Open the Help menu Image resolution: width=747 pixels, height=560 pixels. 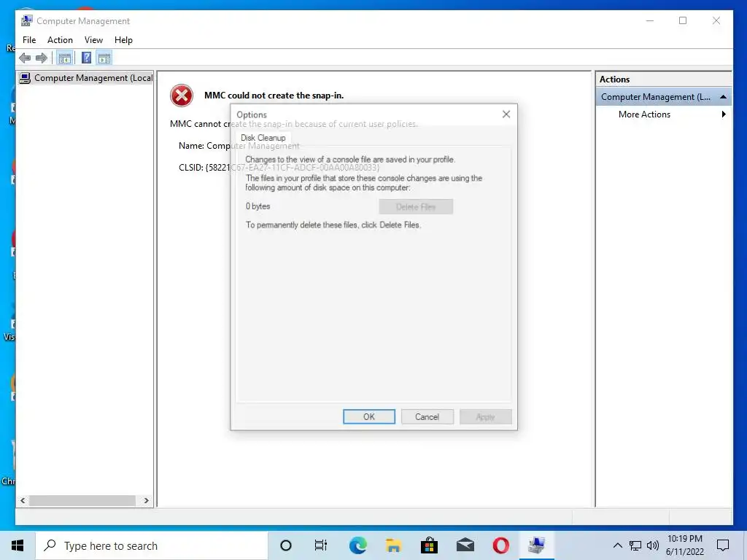pos(123,40)
